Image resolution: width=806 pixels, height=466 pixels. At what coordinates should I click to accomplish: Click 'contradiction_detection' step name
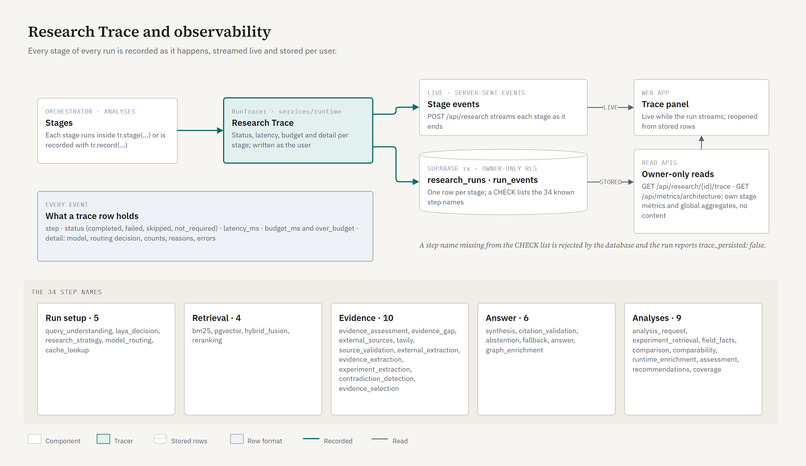376,379
